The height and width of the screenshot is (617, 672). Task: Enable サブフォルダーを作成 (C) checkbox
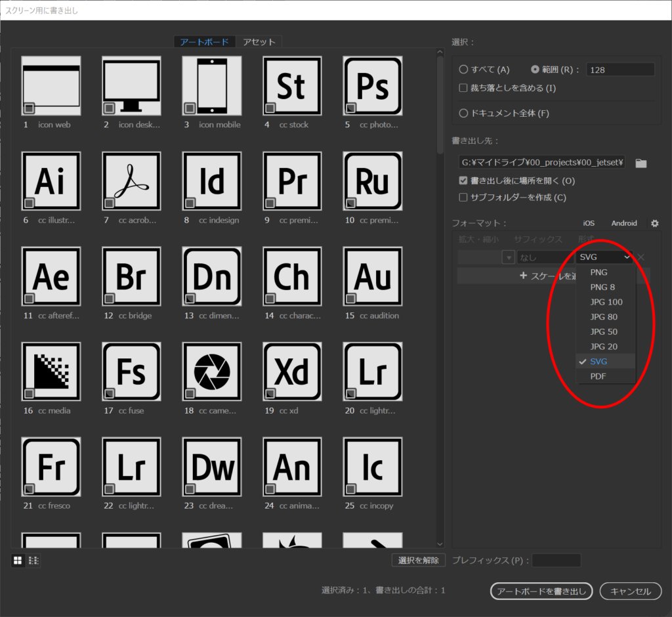pyautogui.click(x=463, y=197)
